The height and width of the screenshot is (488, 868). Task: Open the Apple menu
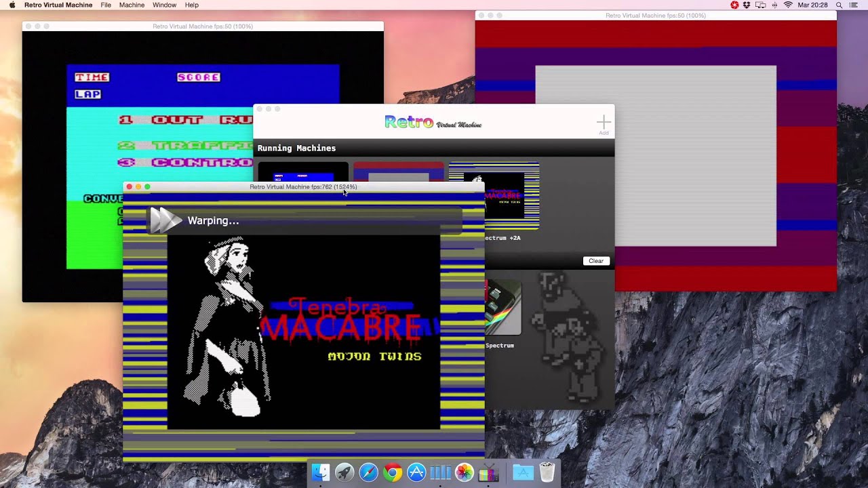12,5
